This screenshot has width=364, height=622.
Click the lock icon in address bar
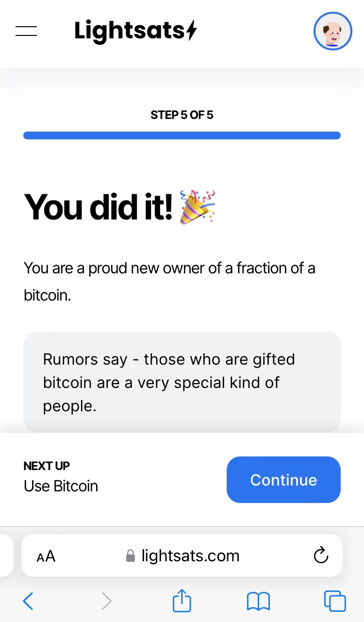click(130, 556)
